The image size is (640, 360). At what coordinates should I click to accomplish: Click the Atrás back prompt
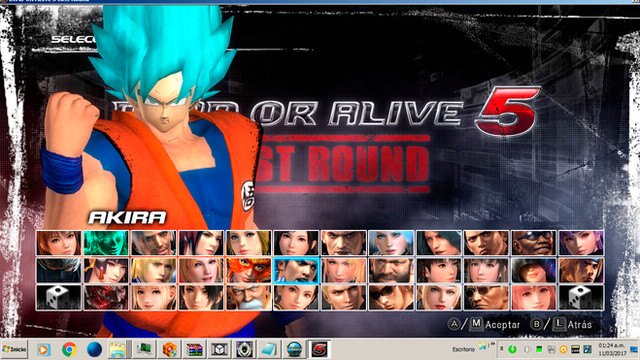point(561,324)
